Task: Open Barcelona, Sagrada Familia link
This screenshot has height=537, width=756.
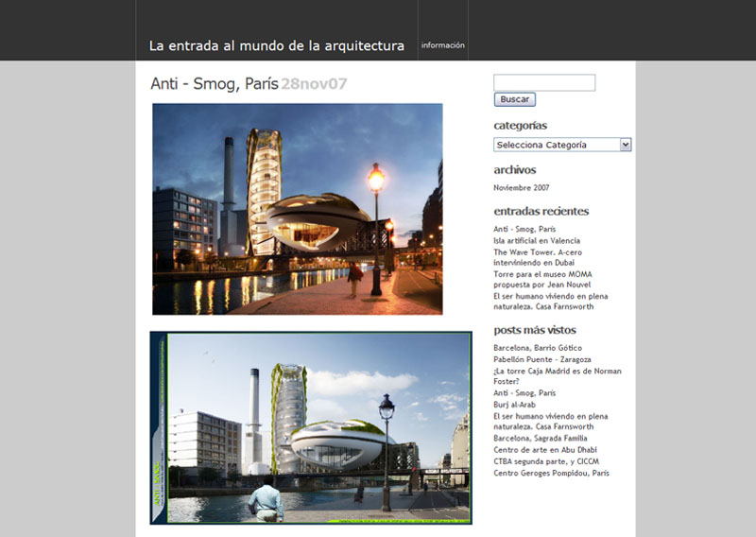Action: (540, 438)
